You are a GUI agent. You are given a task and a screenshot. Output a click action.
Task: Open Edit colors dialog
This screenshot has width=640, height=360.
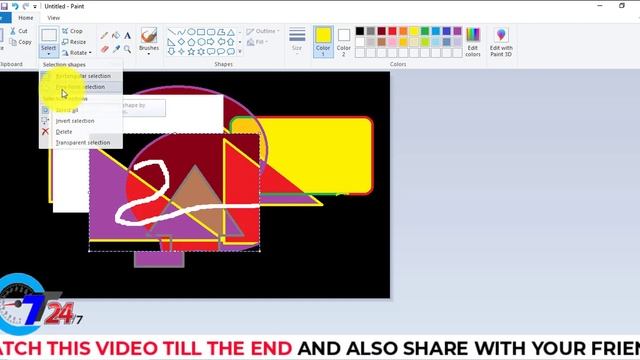click(473, 42)
